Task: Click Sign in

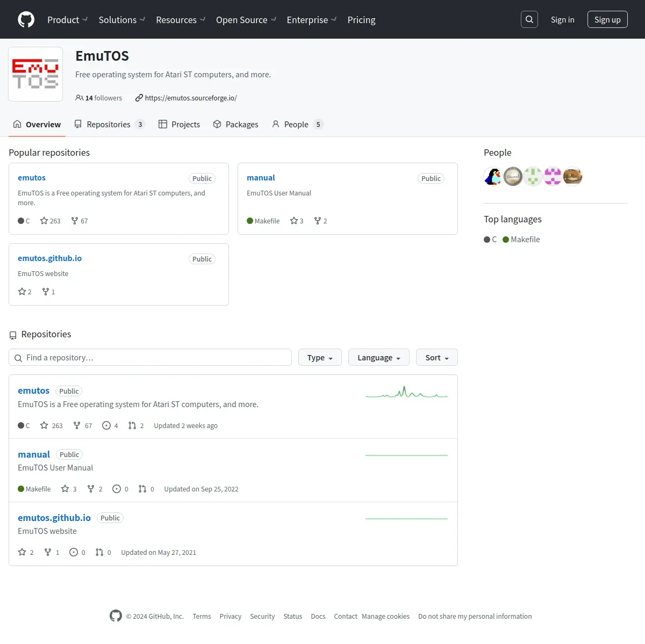Action: click(x=563, y=20)
